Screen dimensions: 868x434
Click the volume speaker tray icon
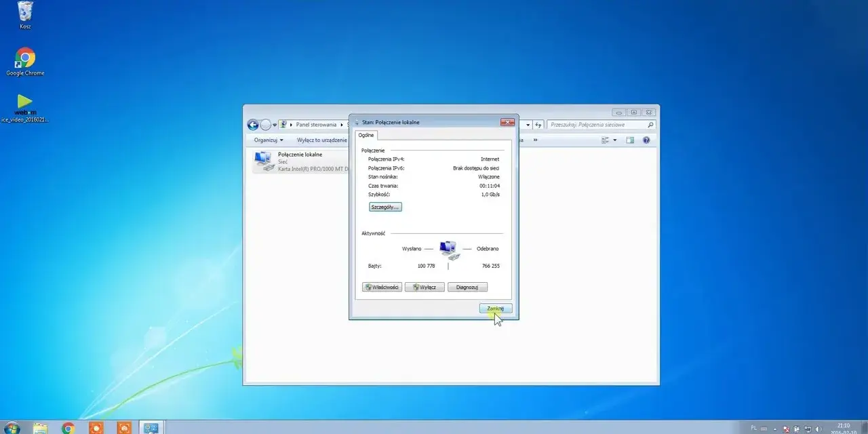click(x=818, y=429)
